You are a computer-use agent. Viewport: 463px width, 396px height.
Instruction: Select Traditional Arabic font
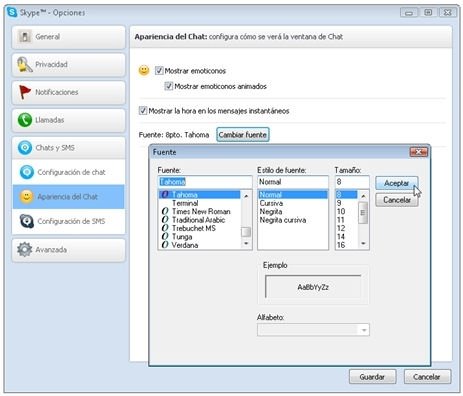tap(200, 220)
